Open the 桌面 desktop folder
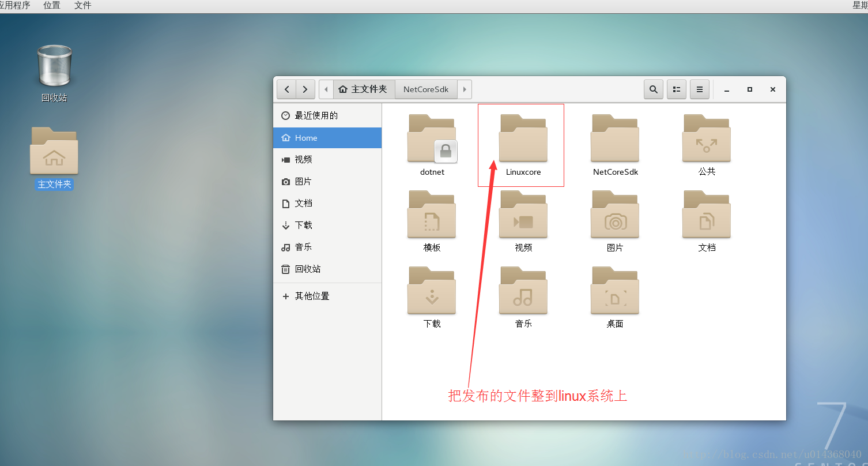The height and width of the screenshot is (466, 868). (x=614, y=292)
